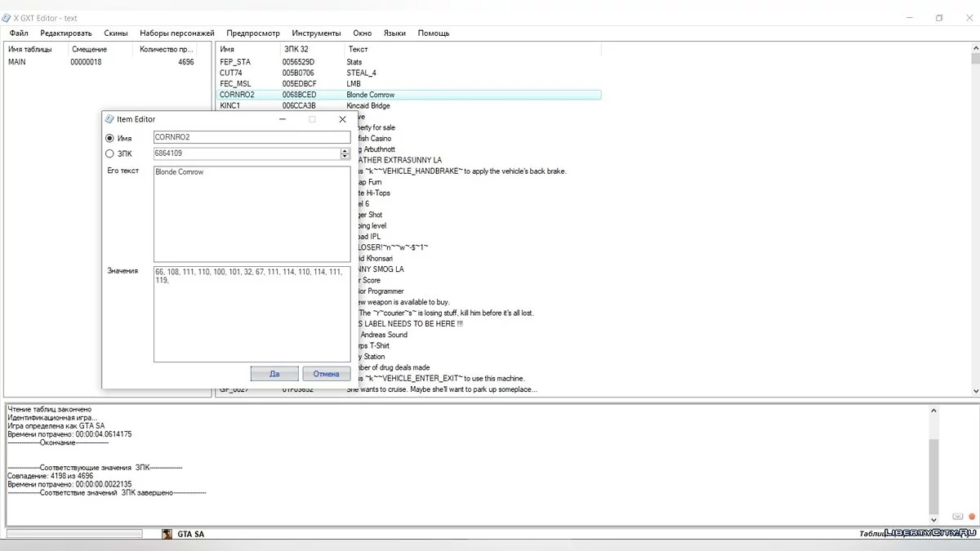Viewport: 980px width, 551px height.
Task: Click the notepad icon in the Item Editor title bar
Action: [x=109, y=119]
